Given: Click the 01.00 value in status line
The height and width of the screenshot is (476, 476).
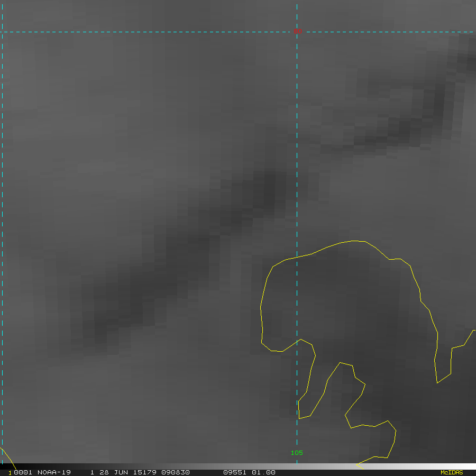Looking at the screenshot, I should 263,472.
